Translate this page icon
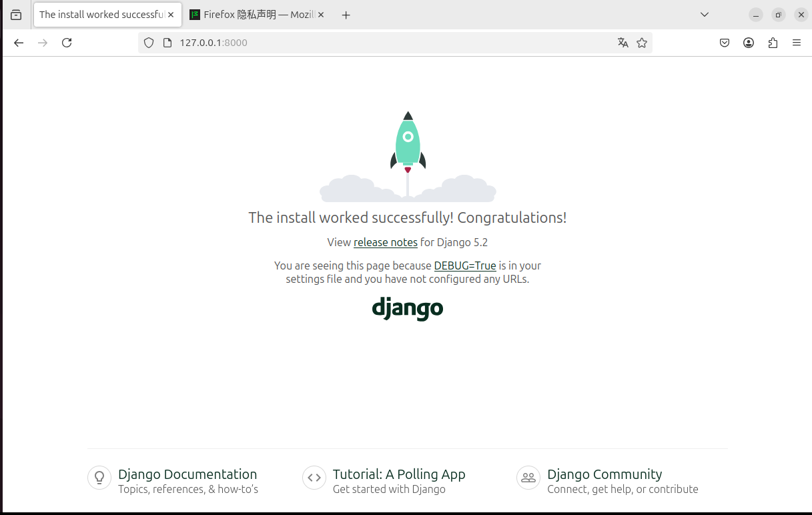The height and width of the screenshot is (515, 812). coord(623,43)
